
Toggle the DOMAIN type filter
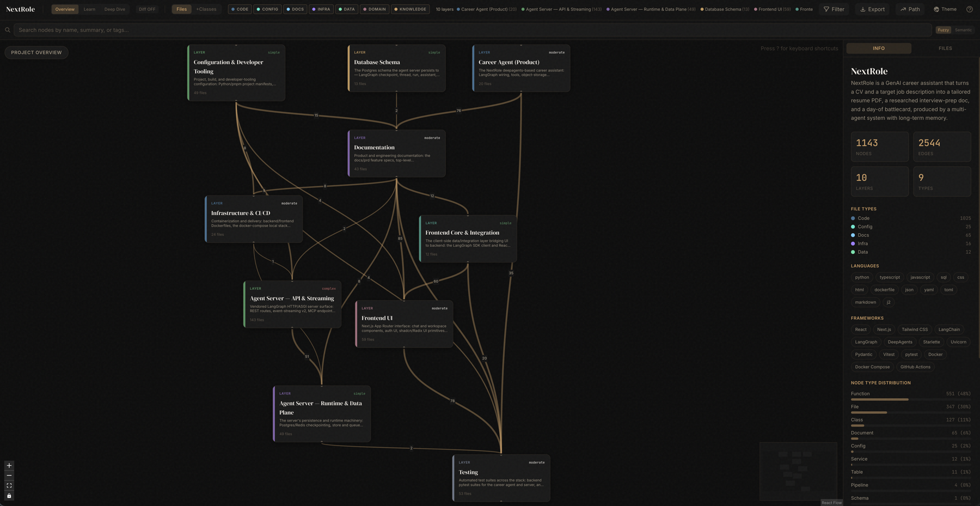[375, 9]
